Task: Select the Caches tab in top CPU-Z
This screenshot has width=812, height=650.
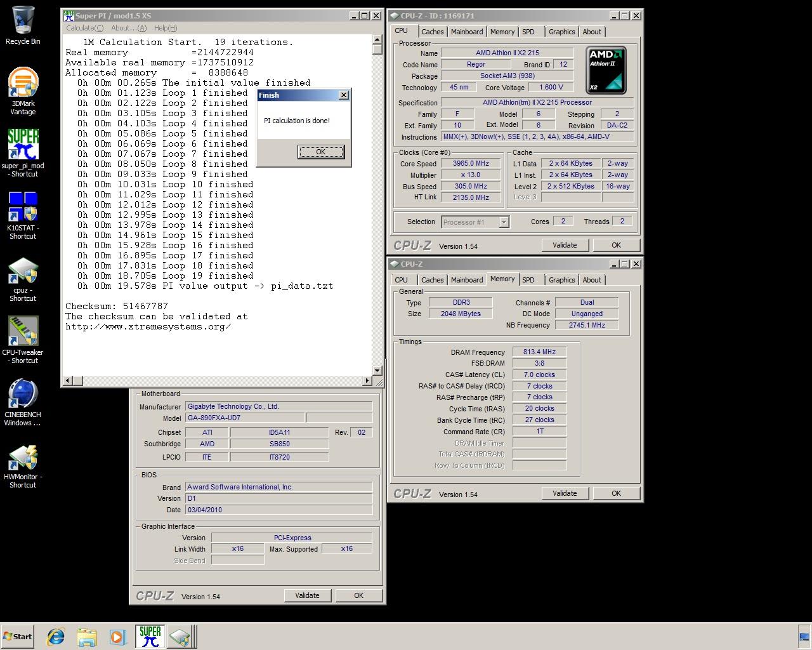Action: point(433,32)
